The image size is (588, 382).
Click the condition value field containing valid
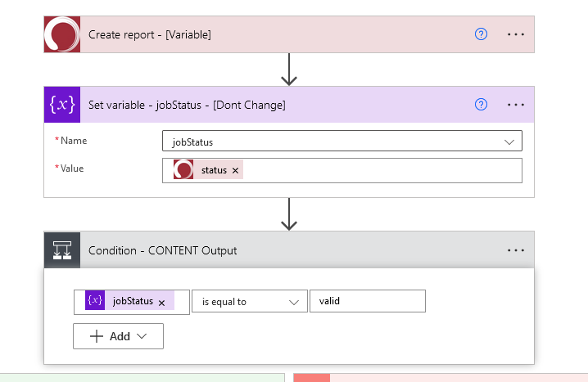pyautogui.click(x=367, y=301)
